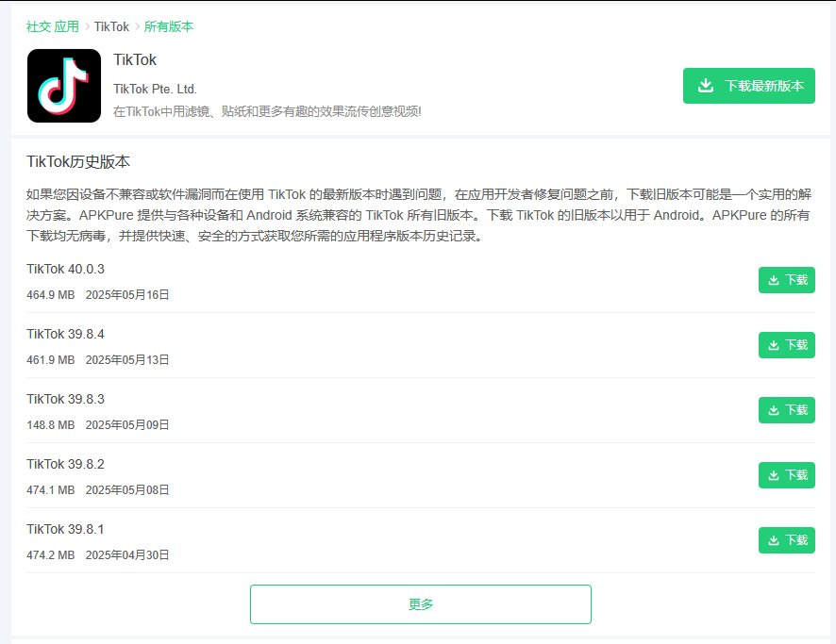Click the 下载最新版本 download button
Image resolution: width=836 pixels, height=644 pixels.
[748, 86]
